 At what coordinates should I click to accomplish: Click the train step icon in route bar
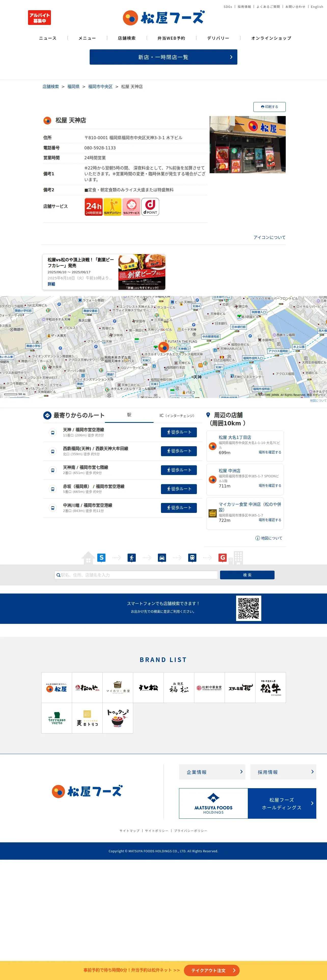[192, 557]
